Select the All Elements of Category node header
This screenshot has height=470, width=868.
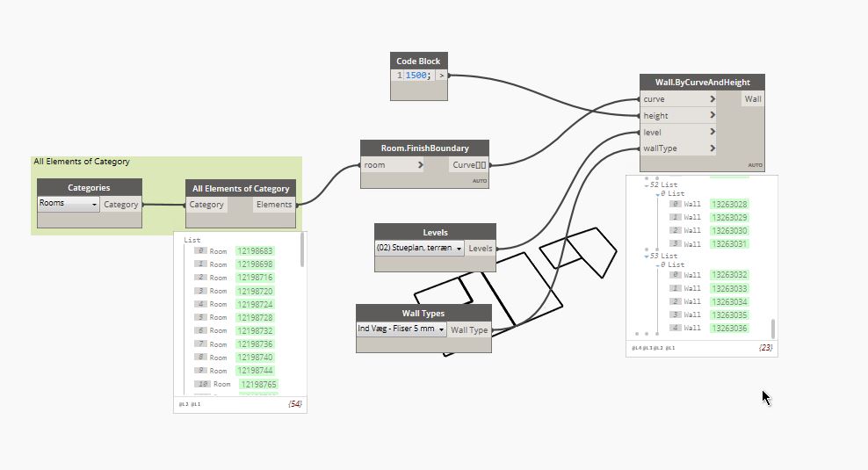point(241,188)
